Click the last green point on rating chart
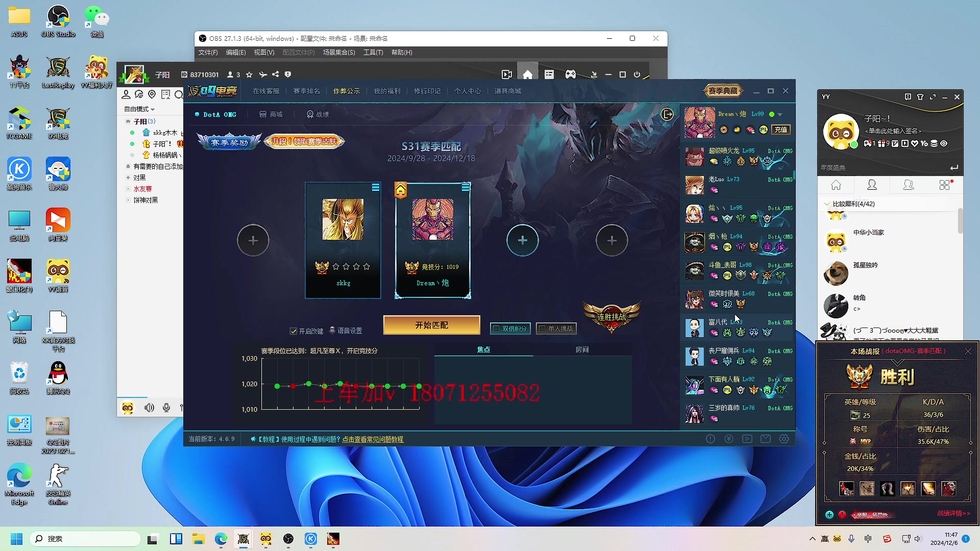 point(419,386)
